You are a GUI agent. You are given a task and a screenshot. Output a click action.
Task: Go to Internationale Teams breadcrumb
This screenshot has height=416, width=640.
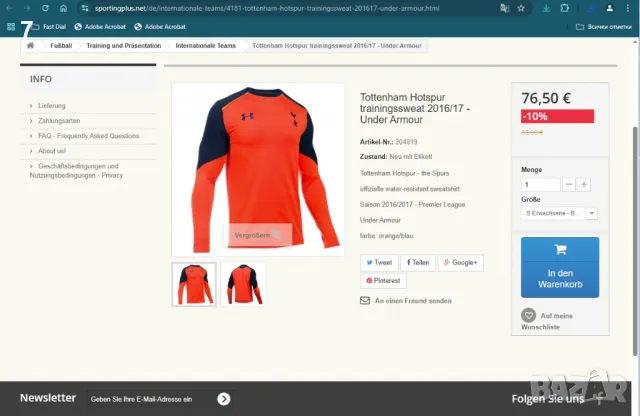coord(206,46)
